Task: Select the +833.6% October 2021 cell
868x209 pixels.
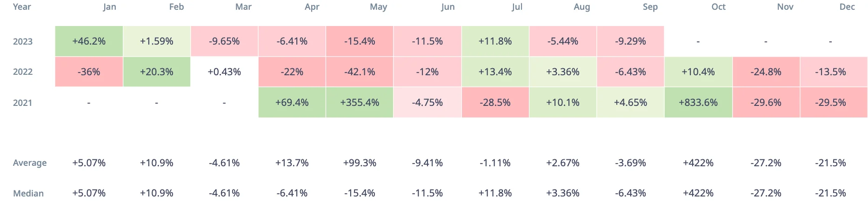Action: [x=698, y=103]
